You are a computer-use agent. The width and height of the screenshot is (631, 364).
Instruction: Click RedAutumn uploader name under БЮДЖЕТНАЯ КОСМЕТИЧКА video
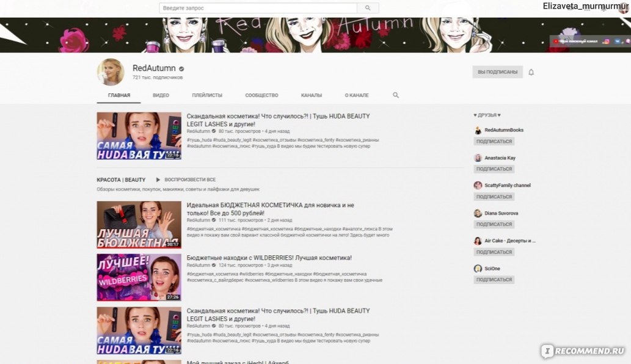199,220
